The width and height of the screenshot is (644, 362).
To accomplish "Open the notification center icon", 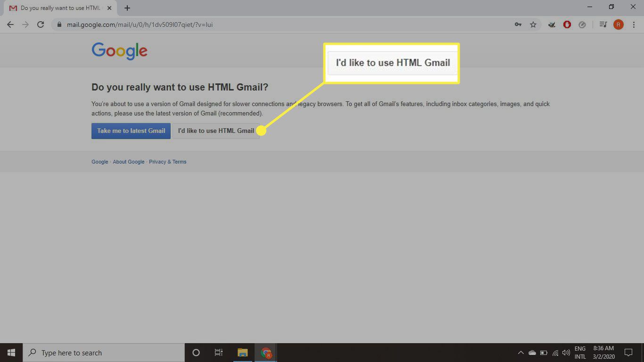I will coord(628,353).
